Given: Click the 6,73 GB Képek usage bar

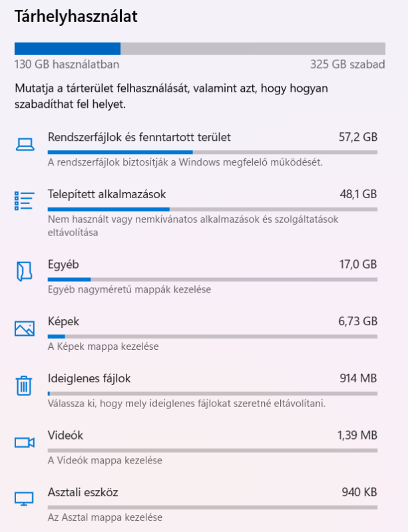Looking at the screenshot, I should 212,336.
